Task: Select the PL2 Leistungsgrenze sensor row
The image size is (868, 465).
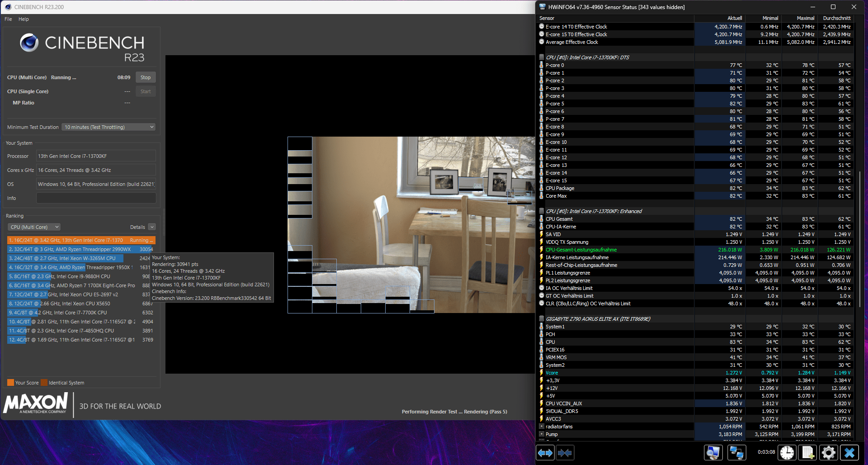Action: (x=695, y=280)
